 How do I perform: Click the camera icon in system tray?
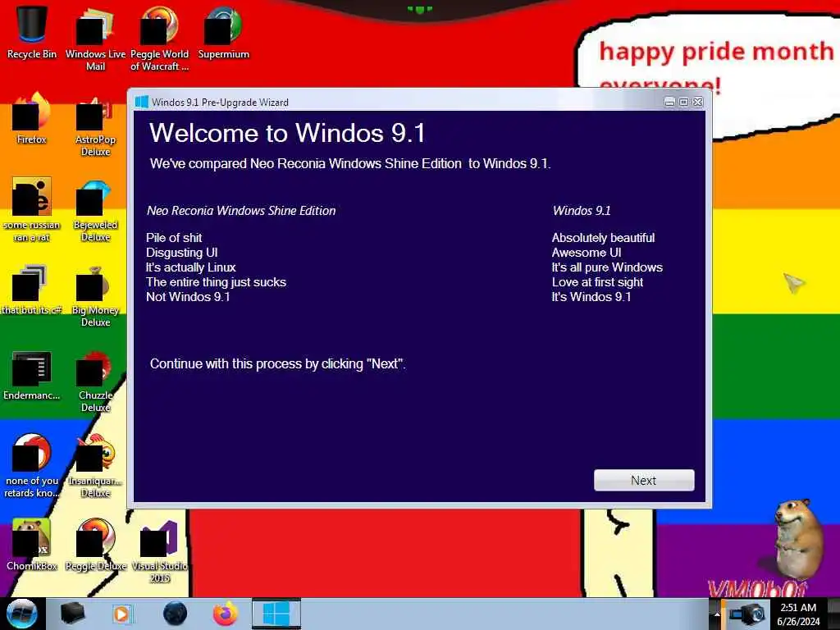click(748, 614)
